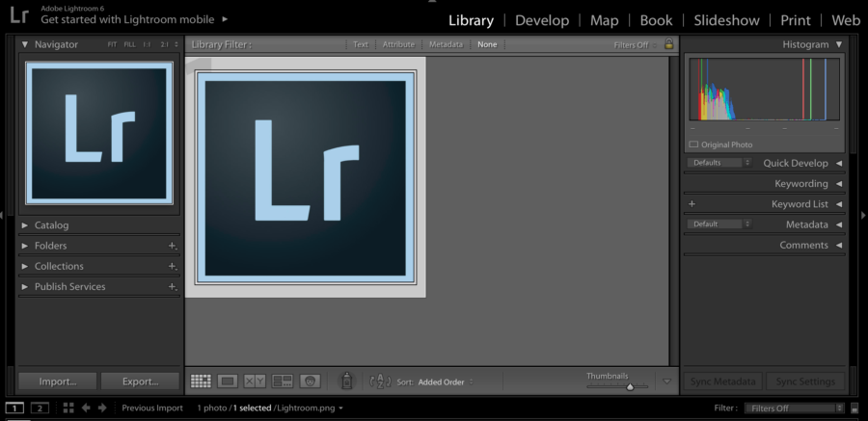Image resolution: width=868 pixels, height=421 pixels.
Task: Open Survey view icon
Action: 283,382
